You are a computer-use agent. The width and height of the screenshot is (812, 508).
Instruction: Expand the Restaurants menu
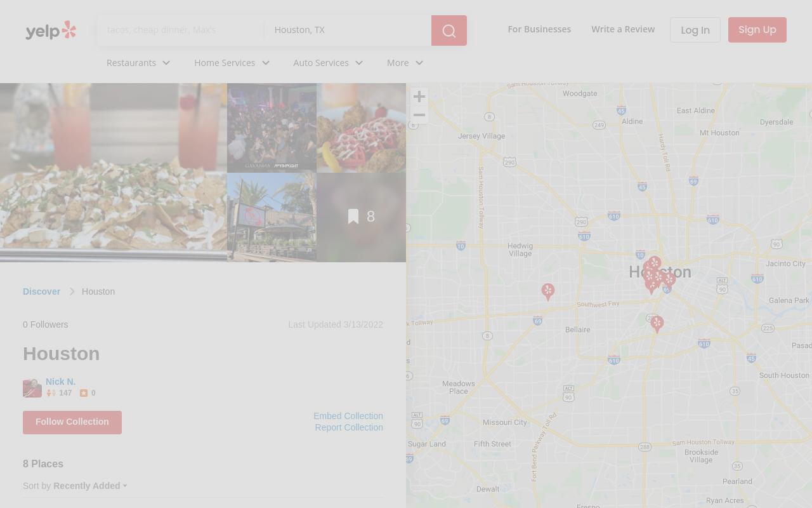138,63
